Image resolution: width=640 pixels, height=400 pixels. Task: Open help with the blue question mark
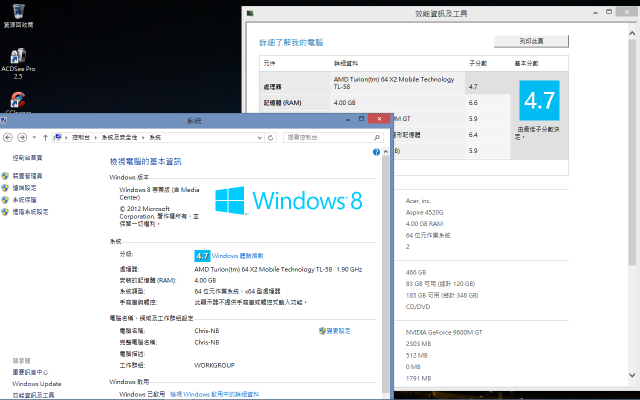[376, 152]
